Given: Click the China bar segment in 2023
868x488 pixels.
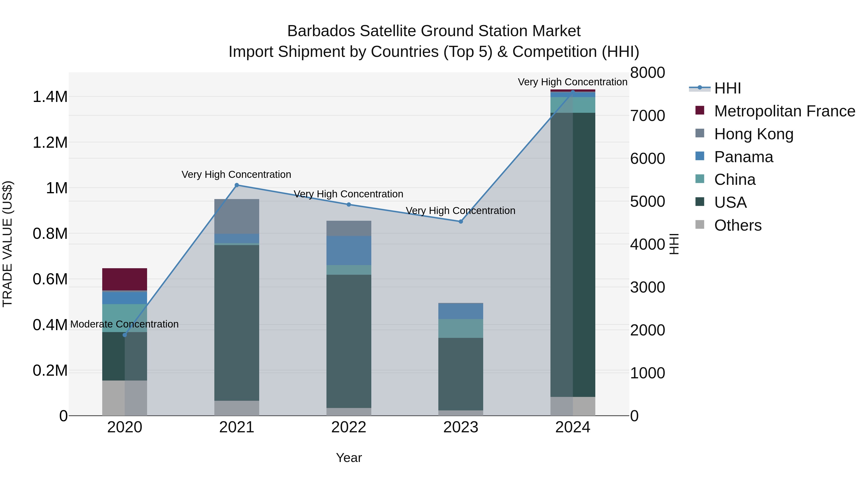Looking at the screenshot, I should click(x=461, y=328).
